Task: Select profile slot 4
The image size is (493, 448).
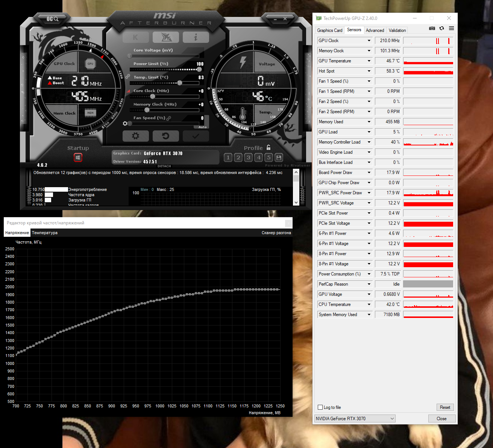Action: click(258, 157)
